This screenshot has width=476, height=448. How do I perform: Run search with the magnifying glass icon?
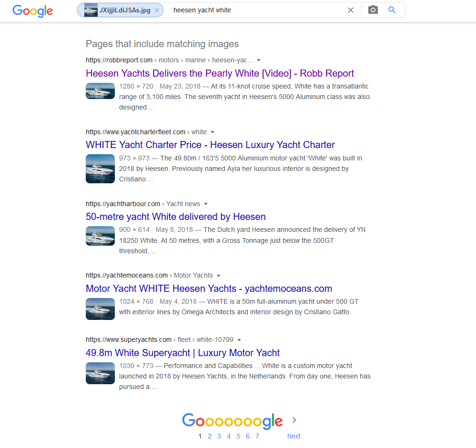pyautogui.click(x=392, y=10)
